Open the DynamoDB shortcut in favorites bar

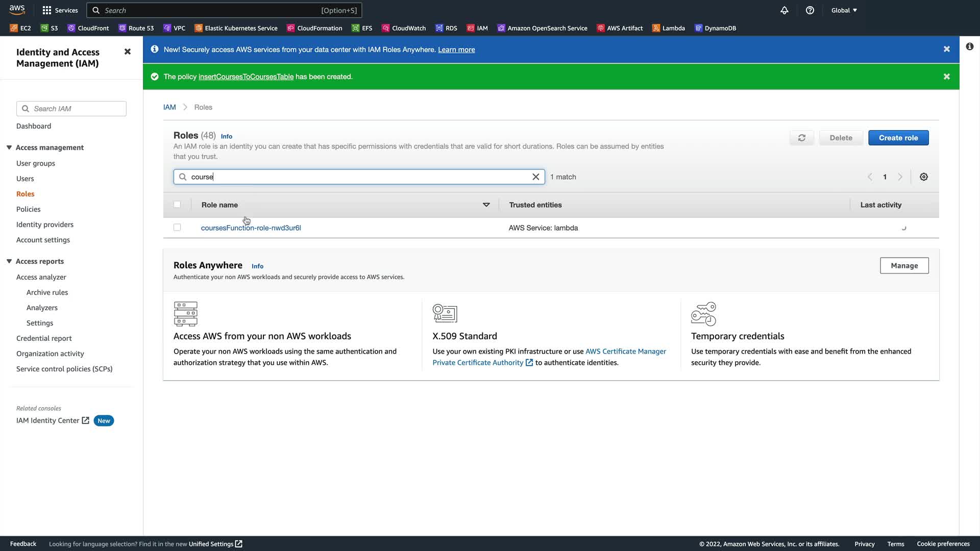click(715, 28)
